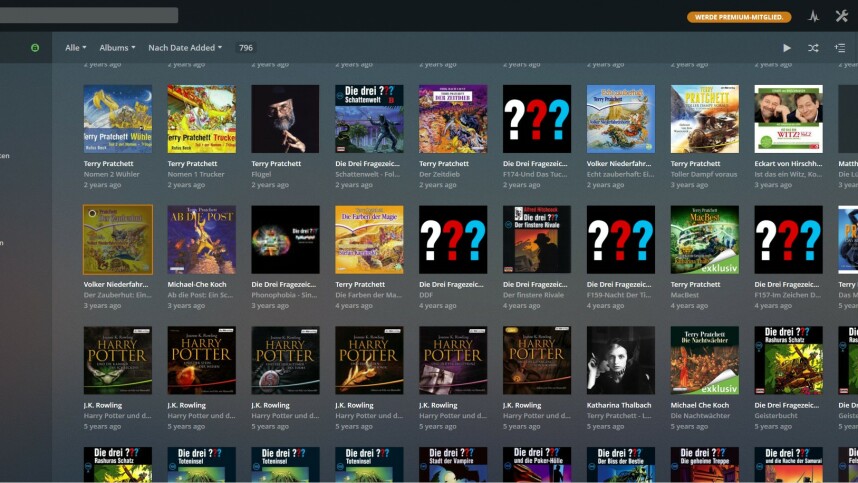Open the Katharina Thalbach black-and-white cover

[621, 360]
